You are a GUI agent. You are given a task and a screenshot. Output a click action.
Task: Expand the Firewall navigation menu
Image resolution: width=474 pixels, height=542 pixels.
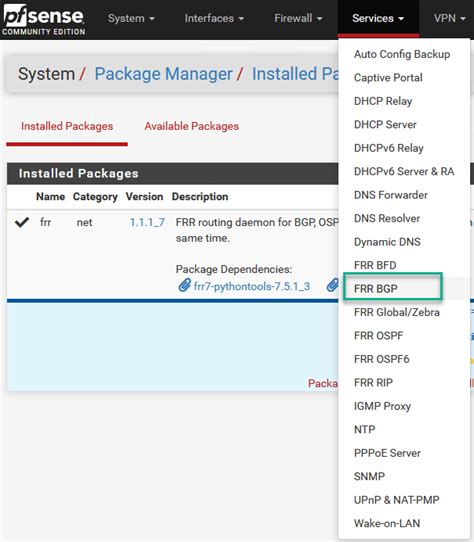click(298, 18)
